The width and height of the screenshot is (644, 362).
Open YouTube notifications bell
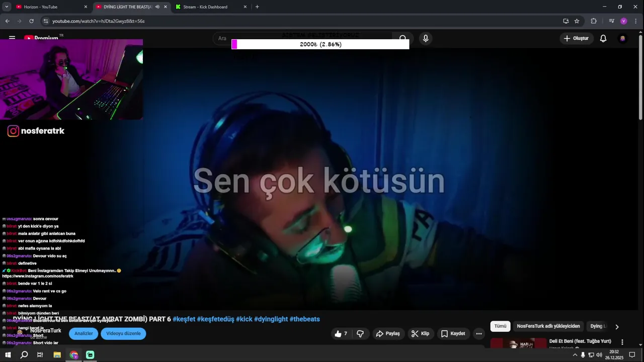click(603, 38)
